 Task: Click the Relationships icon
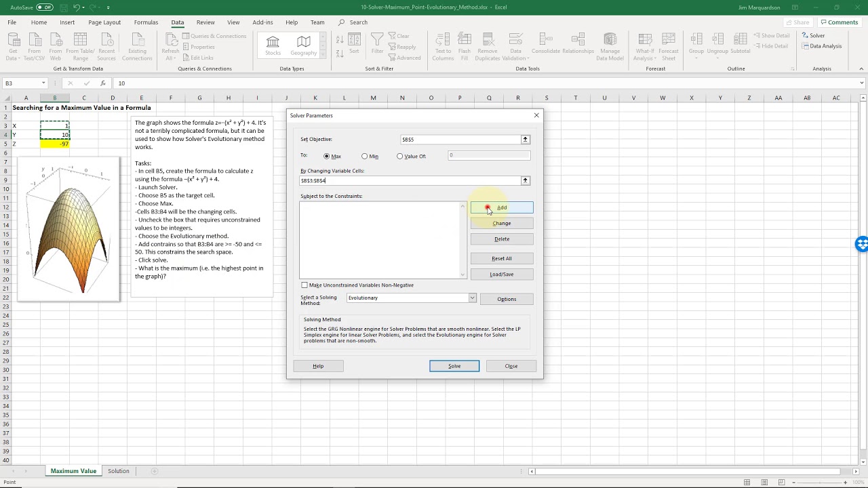pyautogui.click(x=578, y=43)
